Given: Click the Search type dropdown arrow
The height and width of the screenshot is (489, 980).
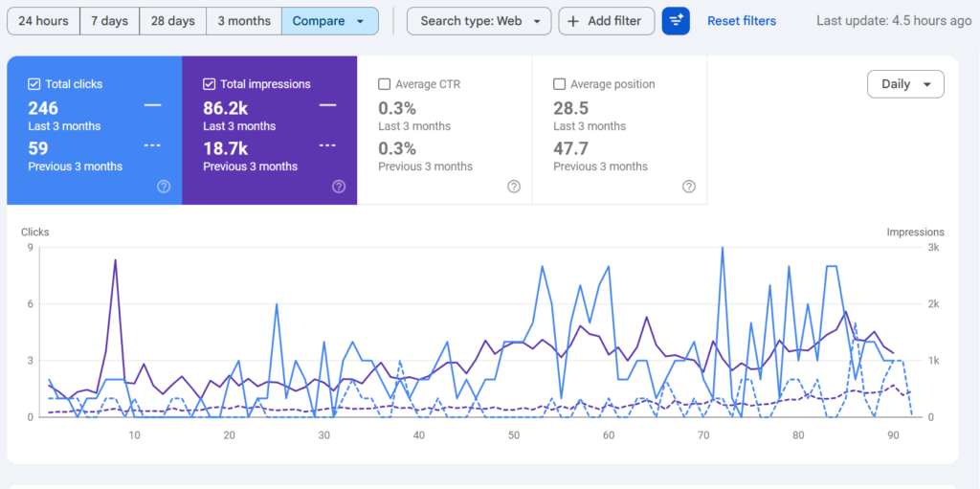Looking at the screenshot, I should 536,21.
